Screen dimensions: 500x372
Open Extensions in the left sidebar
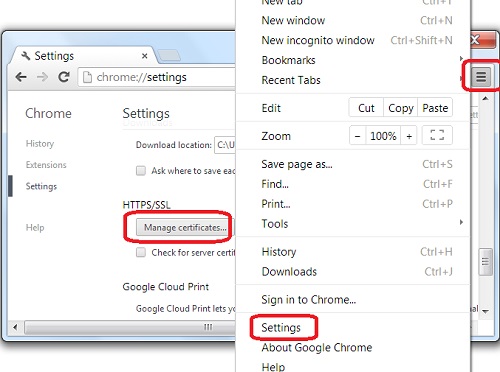coord(46,165)
